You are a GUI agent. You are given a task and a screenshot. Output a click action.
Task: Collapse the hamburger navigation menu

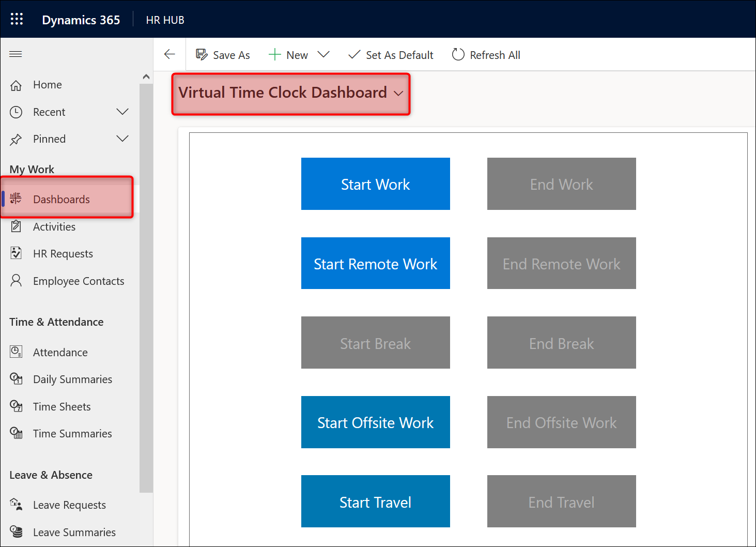coord(16,54)
